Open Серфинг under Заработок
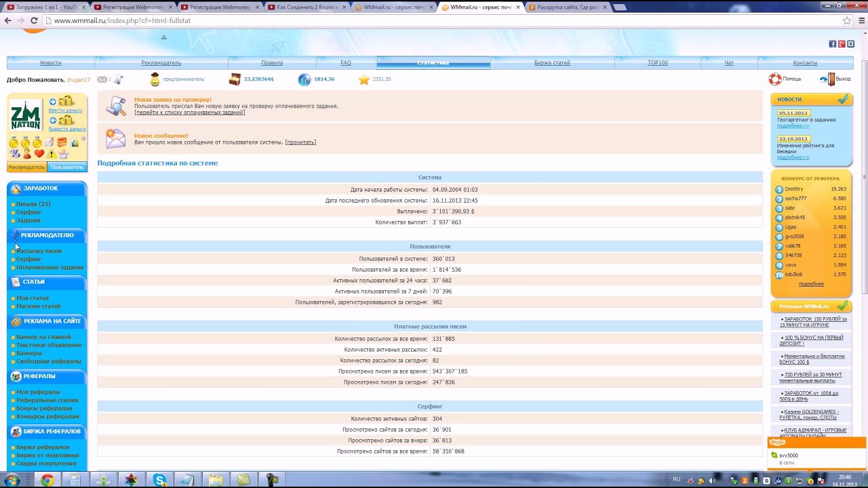Viewport: 868px width, 488px height. point(29,212)
